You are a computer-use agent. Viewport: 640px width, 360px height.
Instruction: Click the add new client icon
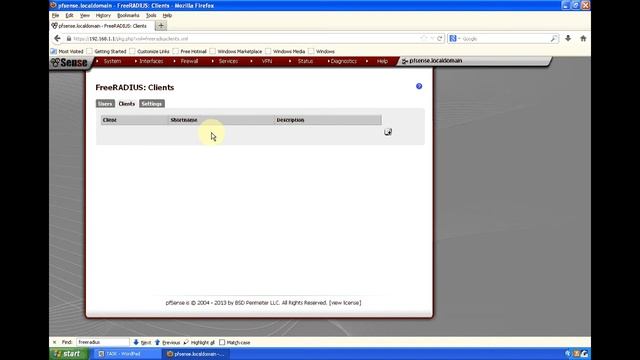tap(388, 132)
